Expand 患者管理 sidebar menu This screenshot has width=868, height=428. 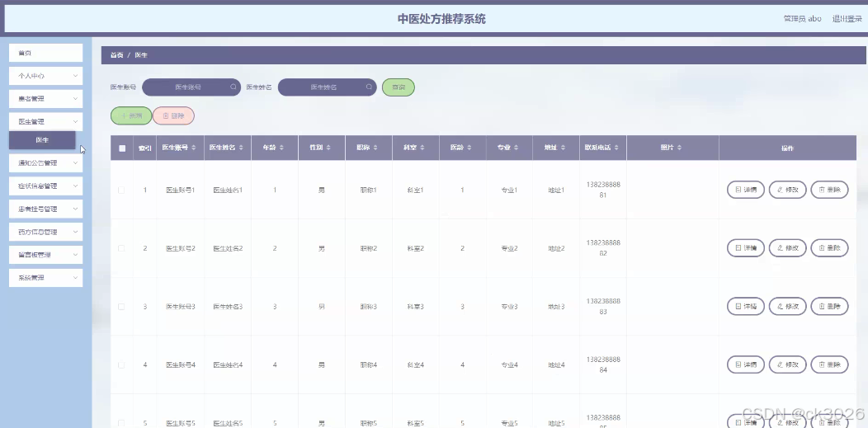click(46, 99)
